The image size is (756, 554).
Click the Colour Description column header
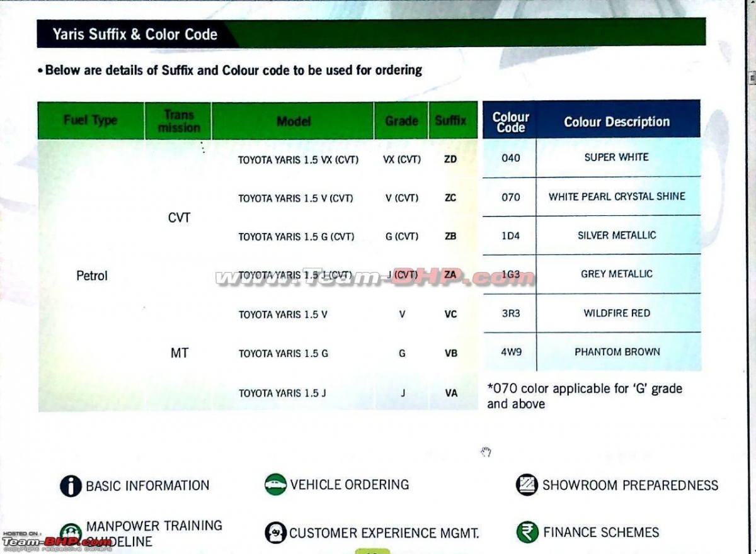click(x=617, y=122)
